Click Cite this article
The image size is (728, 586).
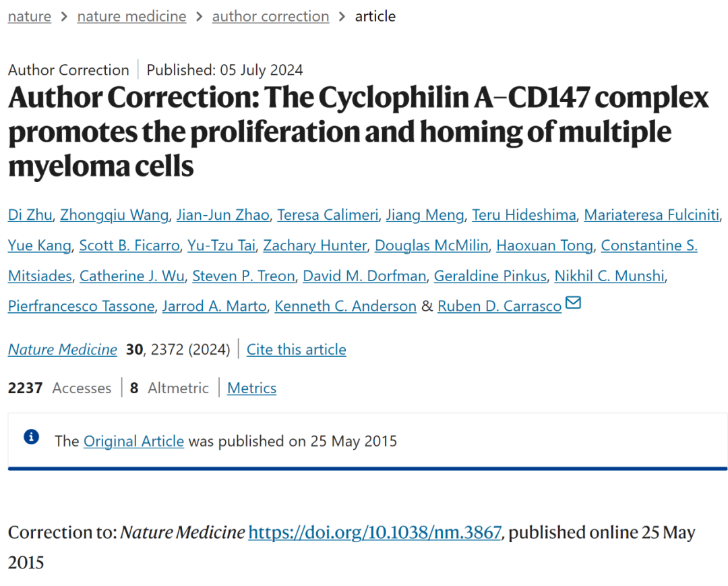click(296, 349)
